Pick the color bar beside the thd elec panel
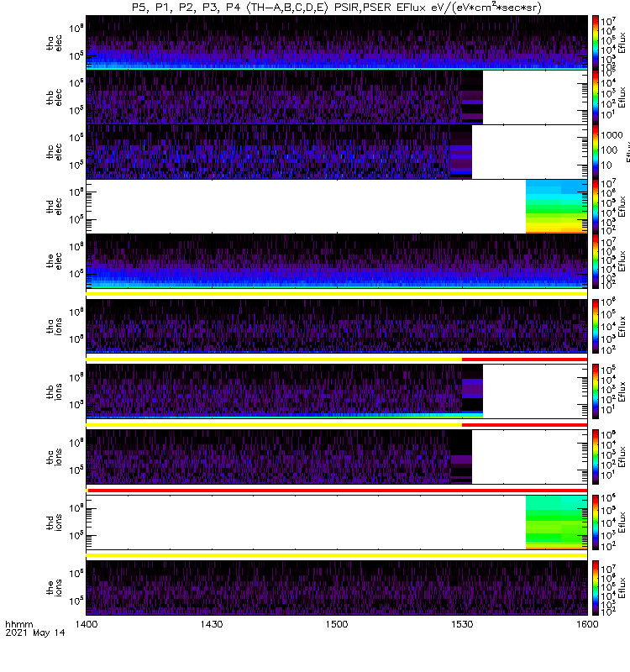This screenshot has width=630, height=672. (x=596, y=206)
